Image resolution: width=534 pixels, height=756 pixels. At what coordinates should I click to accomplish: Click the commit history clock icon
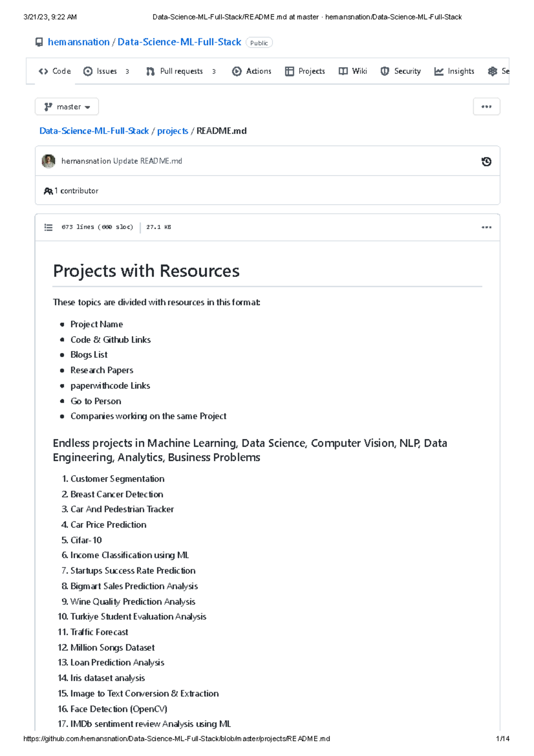[x=486, y=161]
